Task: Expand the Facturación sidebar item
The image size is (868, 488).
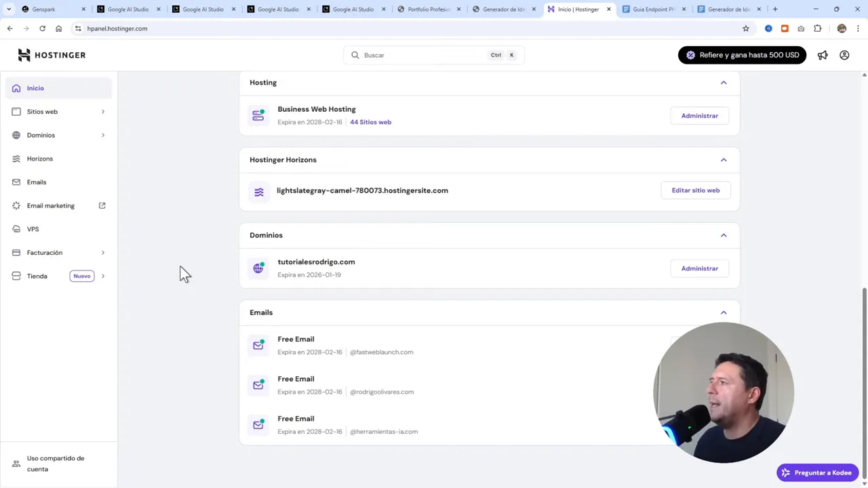Action: click(x=44, y=252)
